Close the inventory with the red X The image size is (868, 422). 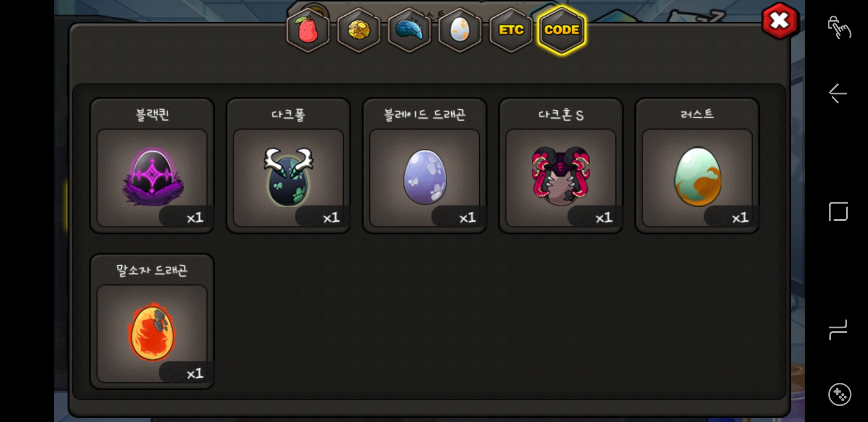780,21
